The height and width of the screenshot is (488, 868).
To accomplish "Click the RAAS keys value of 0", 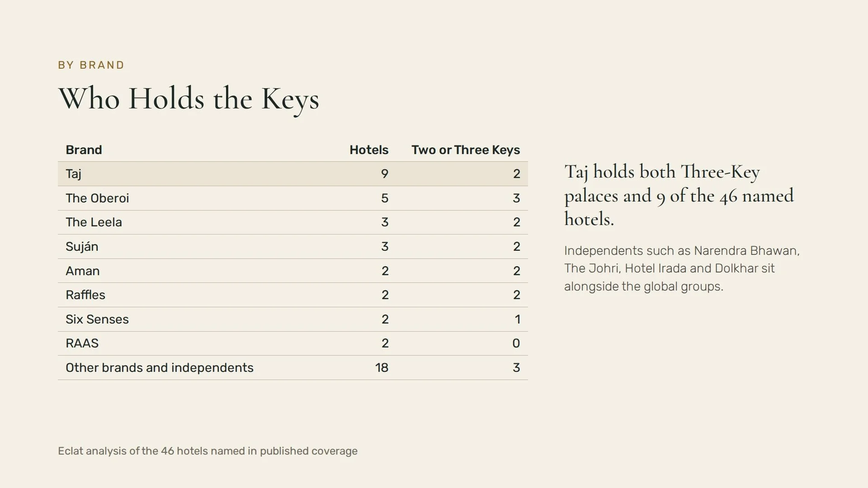I will tap(516, 343).
